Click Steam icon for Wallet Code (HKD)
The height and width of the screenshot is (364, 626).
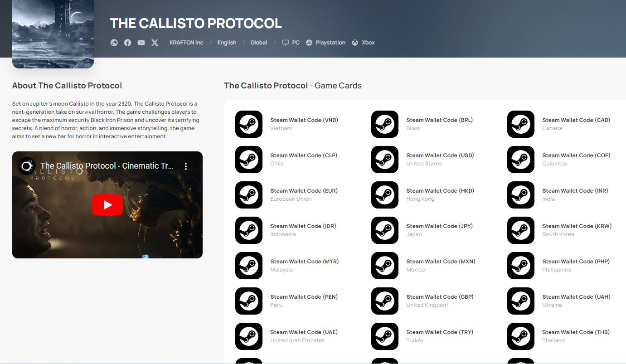coord(385,195)
